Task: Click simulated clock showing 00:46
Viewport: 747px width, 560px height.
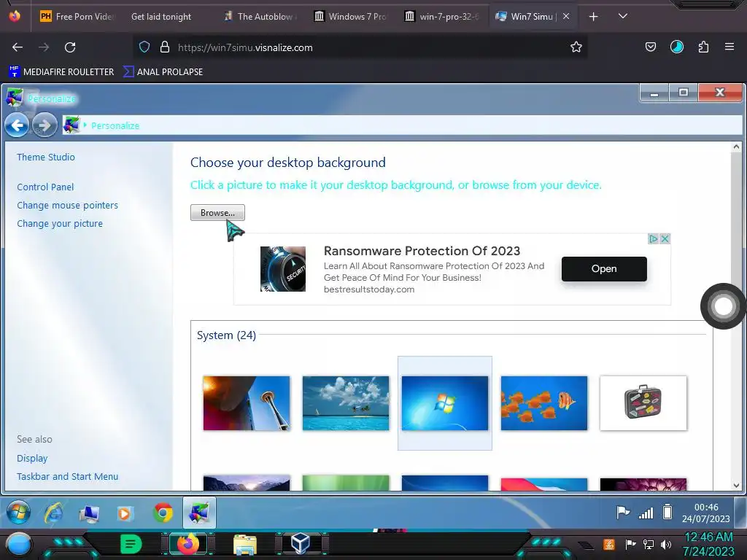Action: (706, 513)
